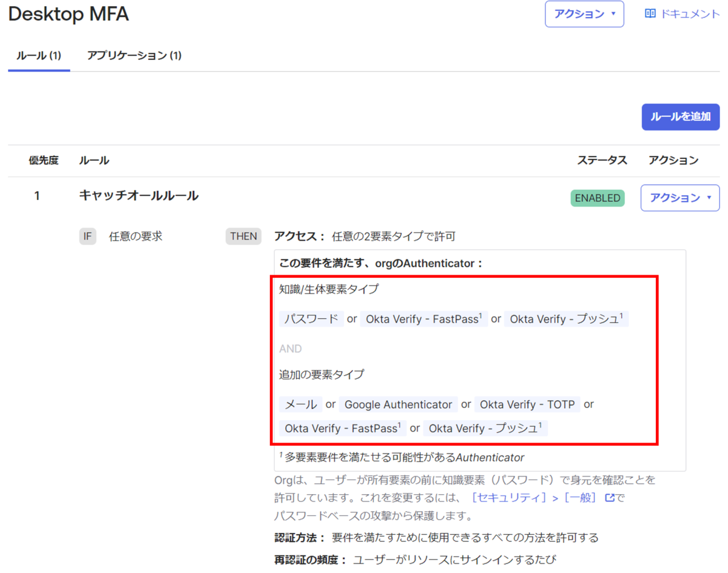Click the ルール column header
The width and height of the screenshot is (728, 573).
tap(94, 161)
